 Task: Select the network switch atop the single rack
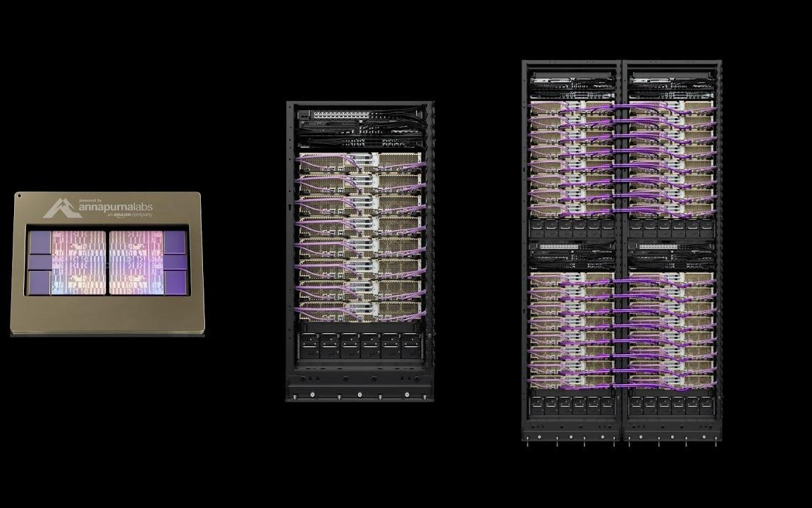pyautogui.click(x=359, y=115)
